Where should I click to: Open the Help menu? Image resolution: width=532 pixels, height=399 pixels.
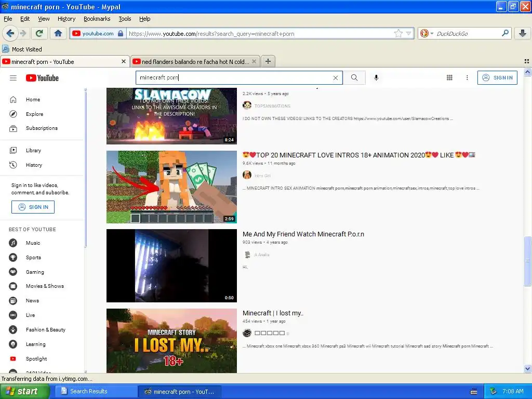pos(145,19)
